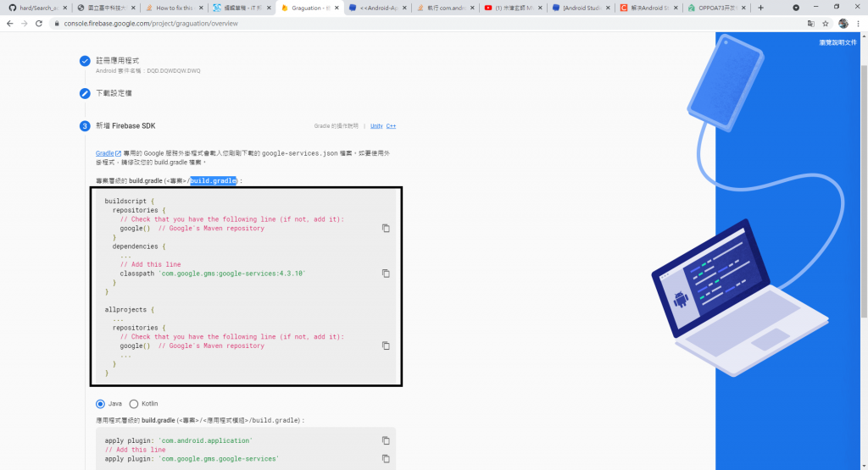Copy the allprojects google() repository line
Viewport: 868px width, 470px height.
386,346
